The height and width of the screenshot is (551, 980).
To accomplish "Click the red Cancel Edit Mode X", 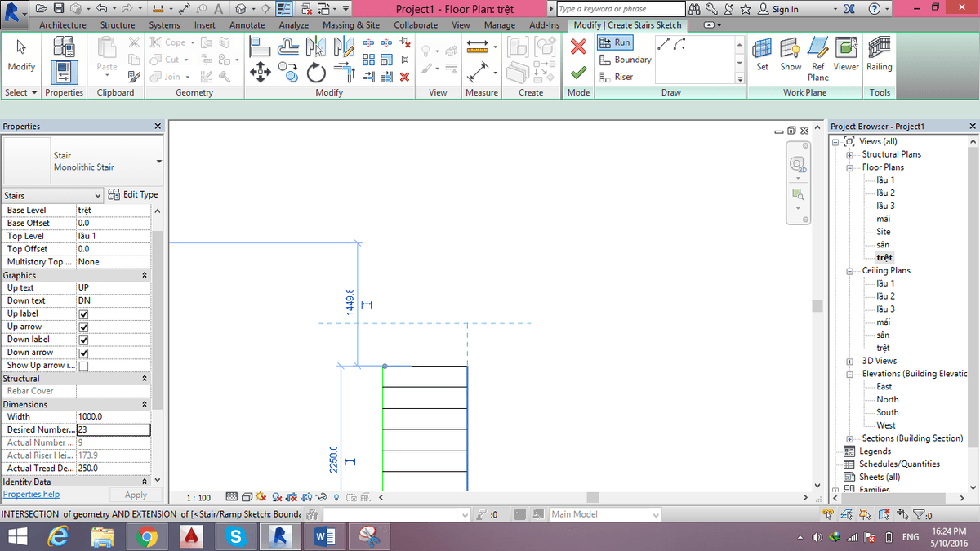I will click(578, 47).
